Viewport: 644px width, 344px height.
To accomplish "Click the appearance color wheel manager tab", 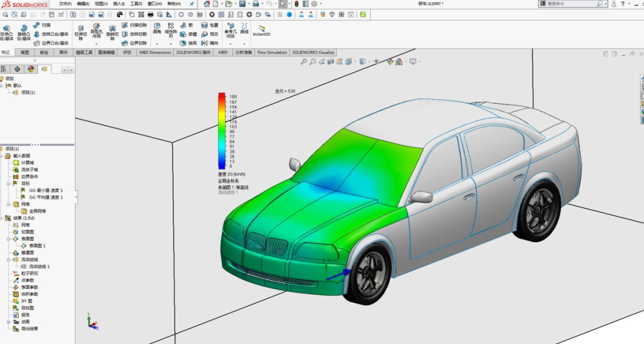I will point(31,69).
